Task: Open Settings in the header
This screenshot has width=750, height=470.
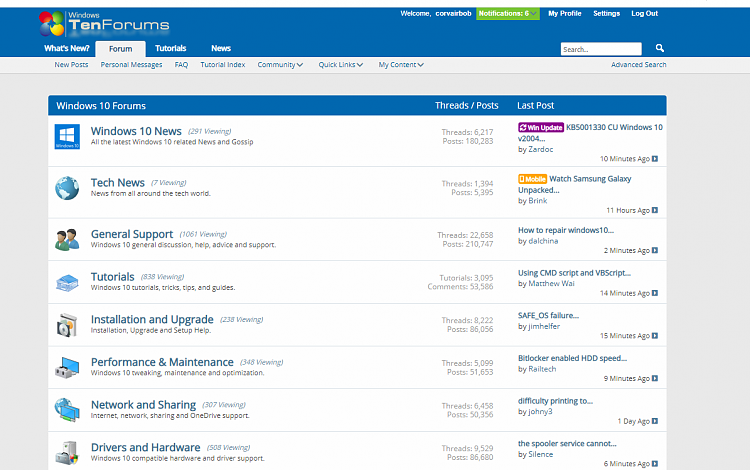Action: [x=607, y=13]
